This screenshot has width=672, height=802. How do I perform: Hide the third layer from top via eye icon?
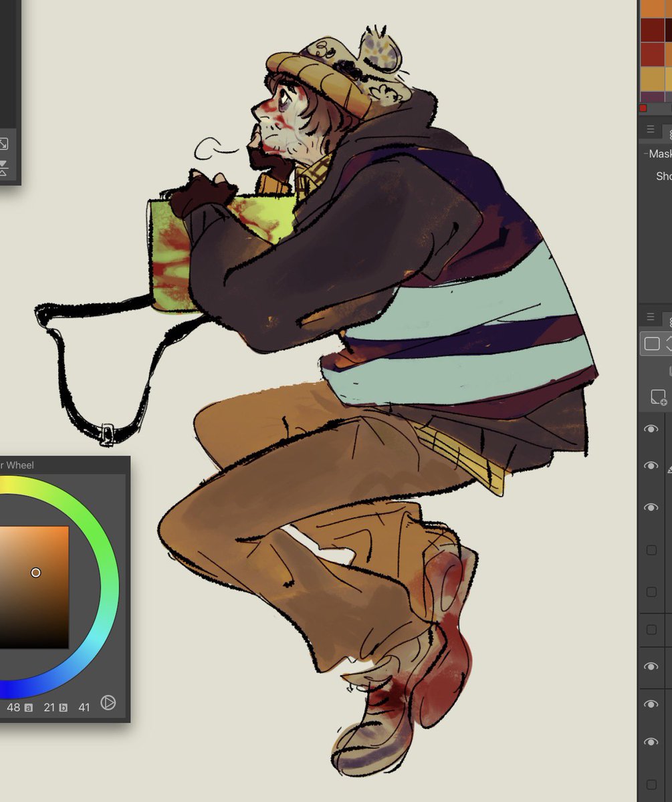click(651, 508)
